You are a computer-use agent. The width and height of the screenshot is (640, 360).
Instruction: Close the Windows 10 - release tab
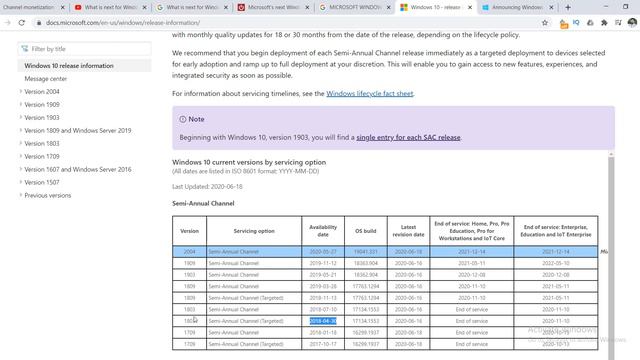point(470,7)
